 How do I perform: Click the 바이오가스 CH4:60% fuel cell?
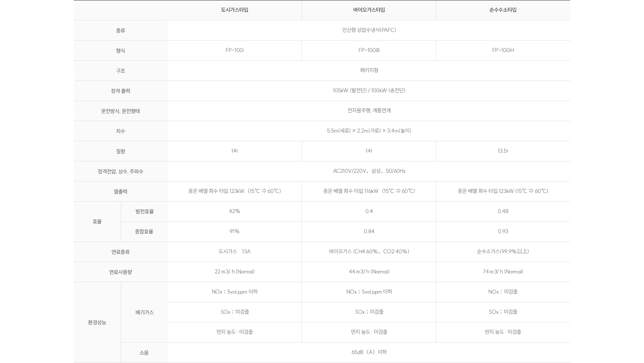pyautogui.click(x=369, y=252)
